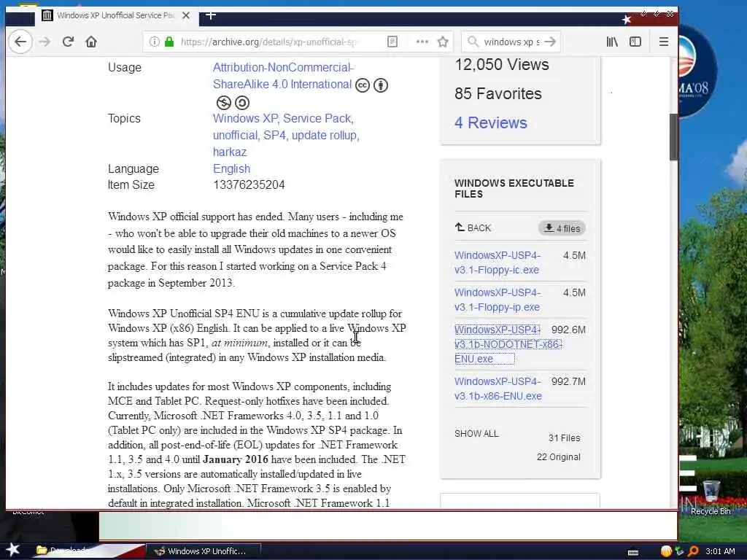Click the 31 Files count
Viewport: 747px width, 560px height.
click(564, 438)
